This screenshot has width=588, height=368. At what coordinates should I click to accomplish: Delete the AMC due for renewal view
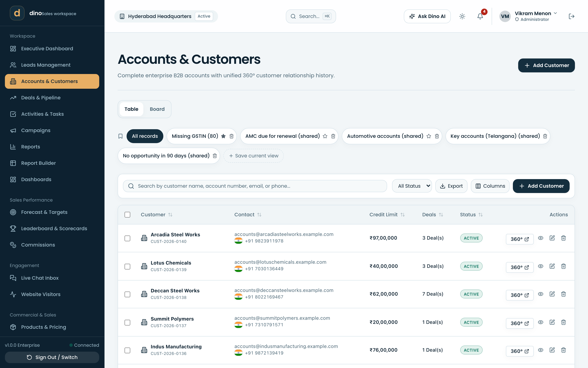(333, 136)
